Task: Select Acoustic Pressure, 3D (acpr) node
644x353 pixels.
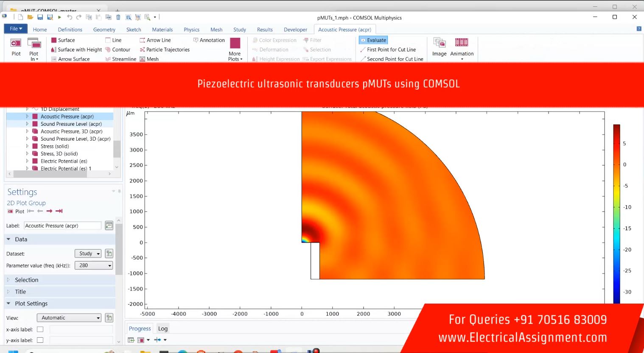Action: pos(71,131)
